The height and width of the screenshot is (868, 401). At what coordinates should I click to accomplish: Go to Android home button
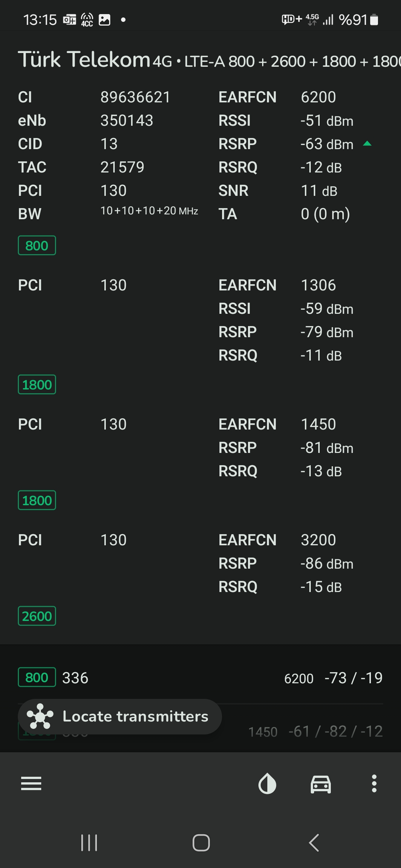[x=201, y=843]
